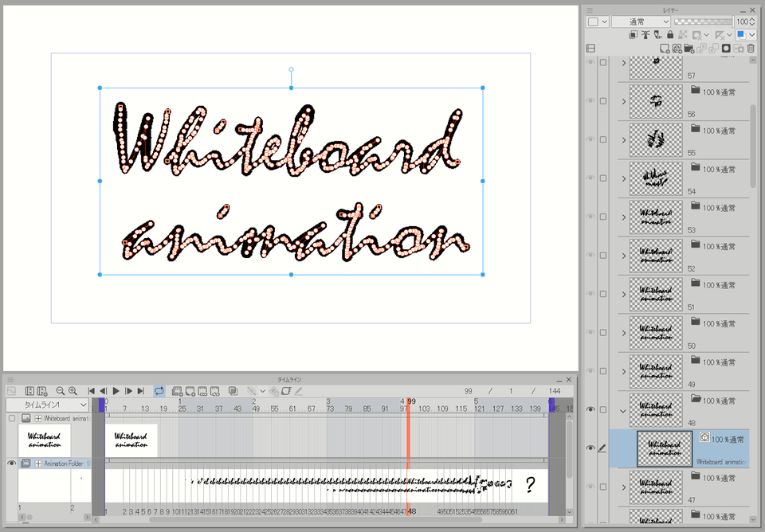
Task: Delete layer with trash can icon
Action: pos(751,49)
